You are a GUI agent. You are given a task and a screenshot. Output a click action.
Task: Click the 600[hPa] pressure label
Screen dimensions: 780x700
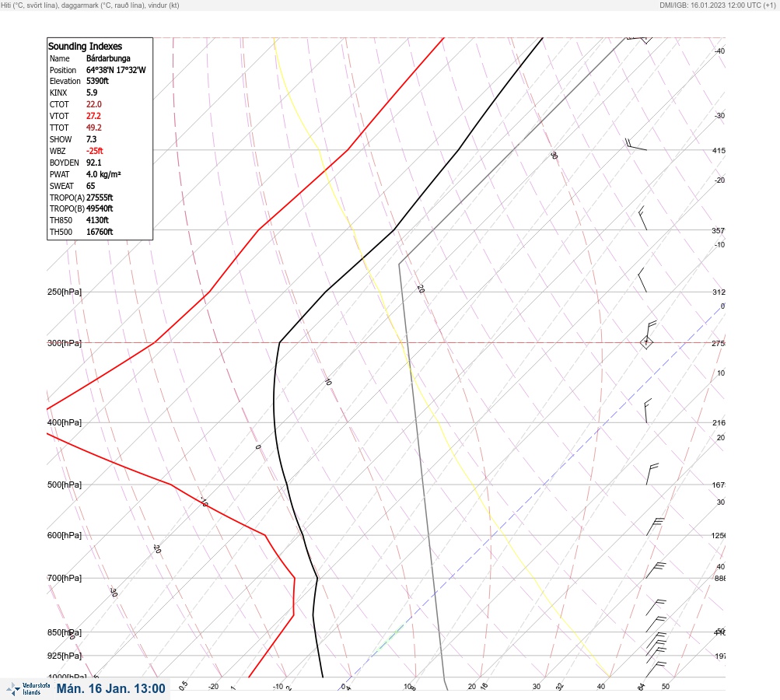click(65, 535)
